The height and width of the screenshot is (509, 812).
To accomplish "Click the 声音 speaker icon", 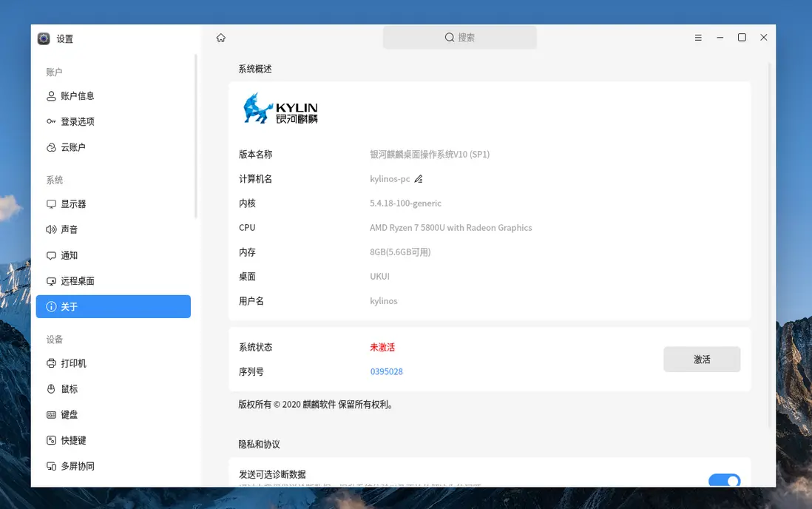I will (51, 229).
